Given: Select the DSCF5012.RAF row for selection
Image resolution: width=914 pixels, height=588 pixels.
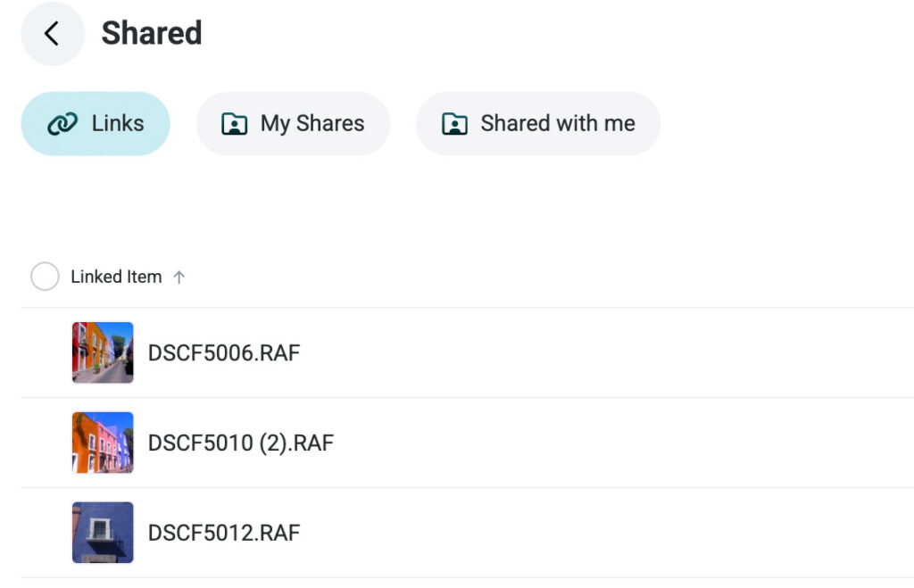Looking at the screenshot, I should [x=225, y=533].
